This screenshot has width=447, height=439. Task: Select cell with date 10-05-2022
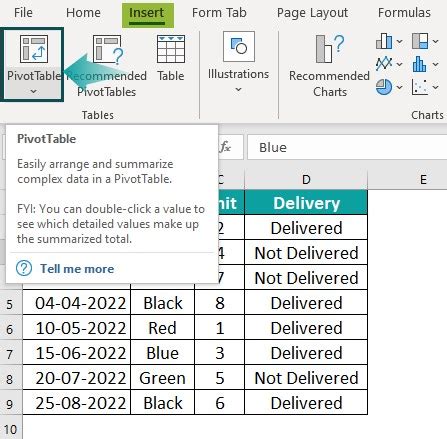click(77, 328)
